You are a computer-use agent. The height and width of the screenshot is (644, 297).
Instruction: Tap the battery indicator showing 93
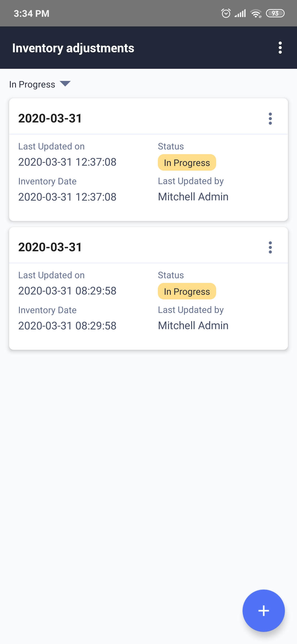[275, 13]
